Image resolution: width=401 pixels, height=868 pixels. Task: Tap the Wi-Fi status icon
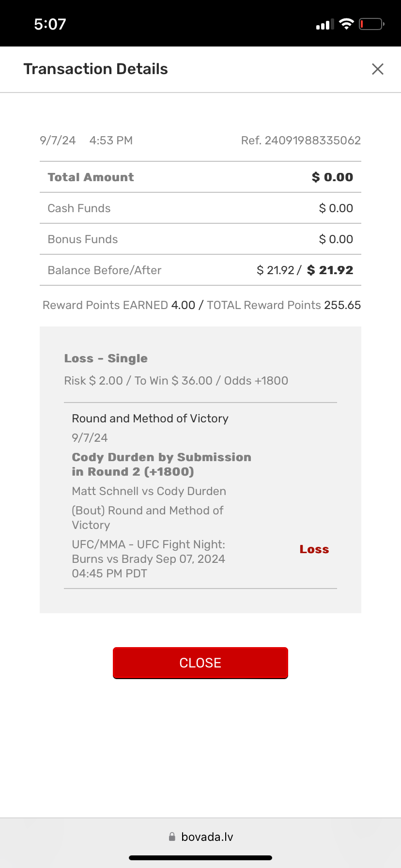(346, 24)
